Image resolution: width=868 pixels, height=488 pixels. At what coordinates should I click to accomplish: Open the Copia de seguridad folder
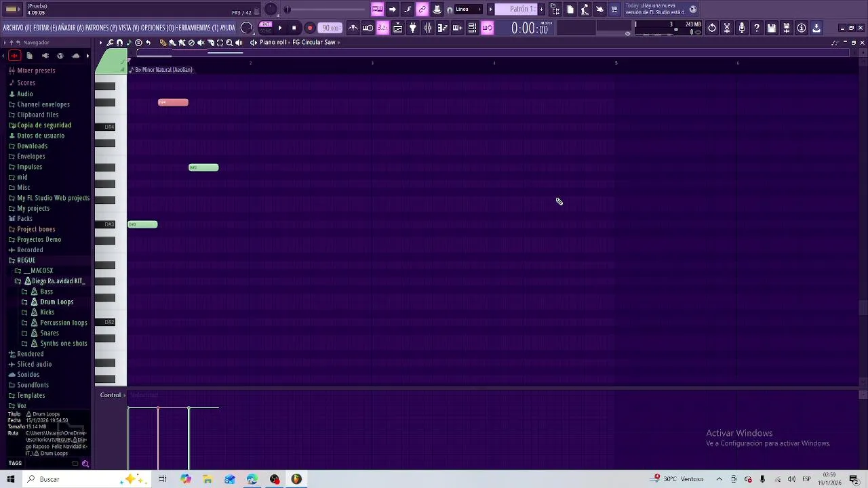(x=44, y=125)
